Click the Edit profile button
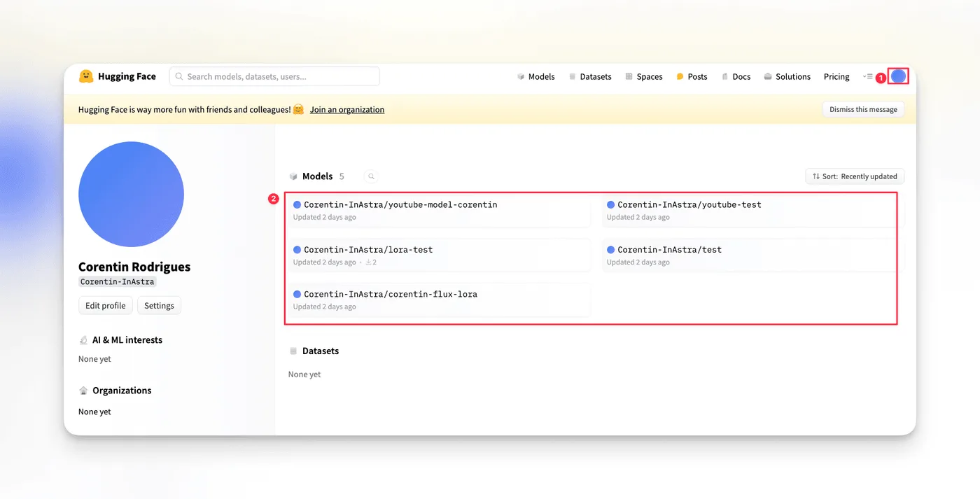Image resolution: width=980 pixels, height=499 pixels. 106,306
